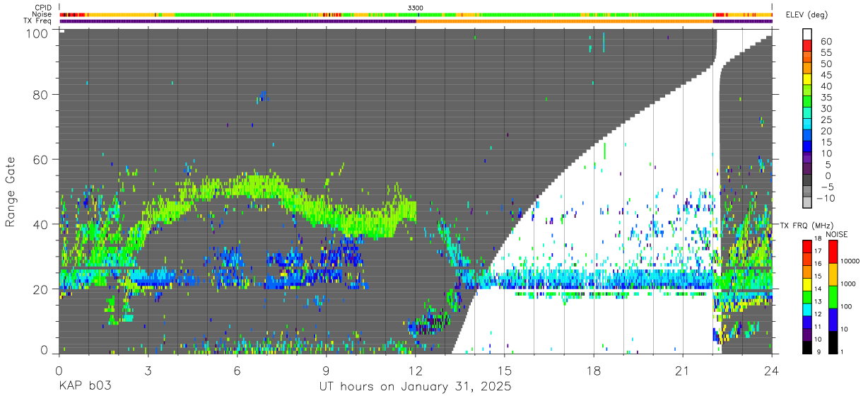868x401 pixels.
Task: Click the 20 tick label on Range Gate axis
Action: click(41, 289)
